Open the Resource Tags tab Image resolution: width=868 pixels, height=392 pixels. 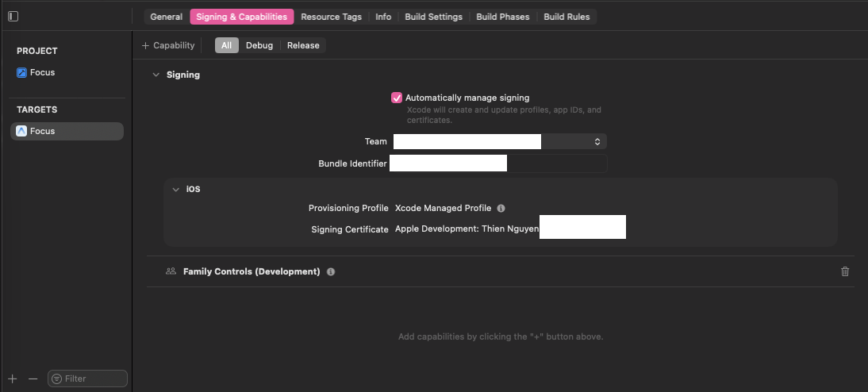331,17
